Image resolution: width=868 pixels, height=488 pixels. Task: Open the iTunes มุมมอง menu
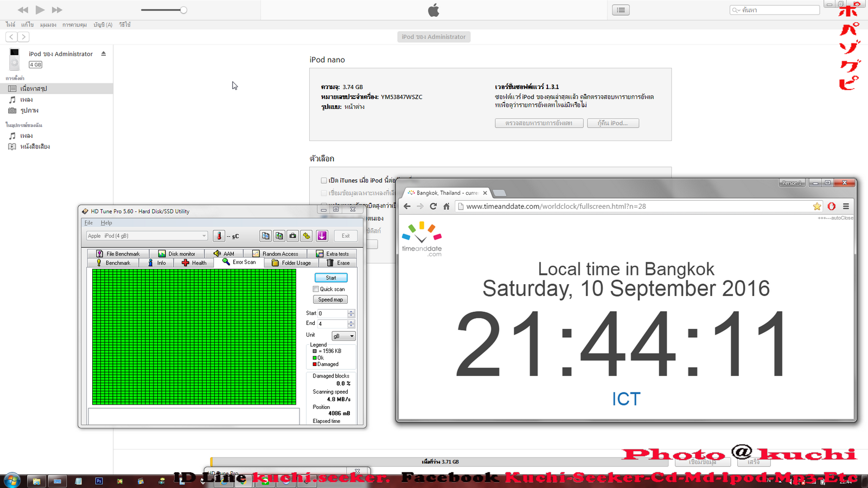click(48, 25)
